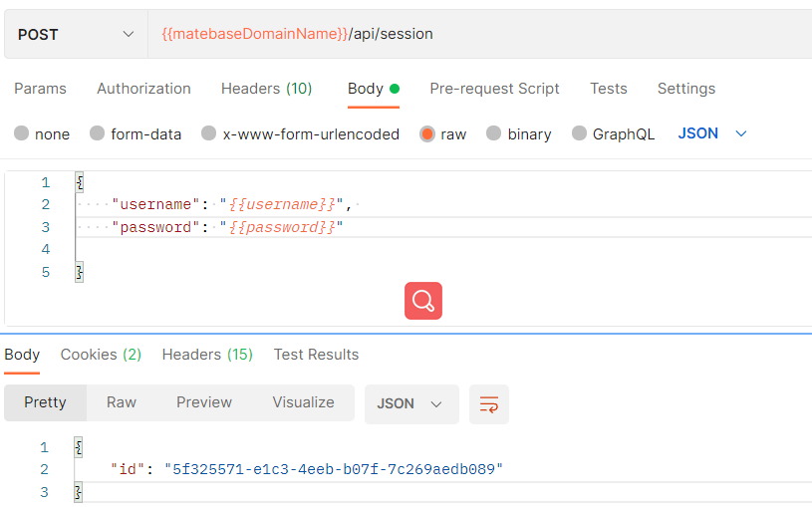Click the red search icon in editor

tap(422, 301)
